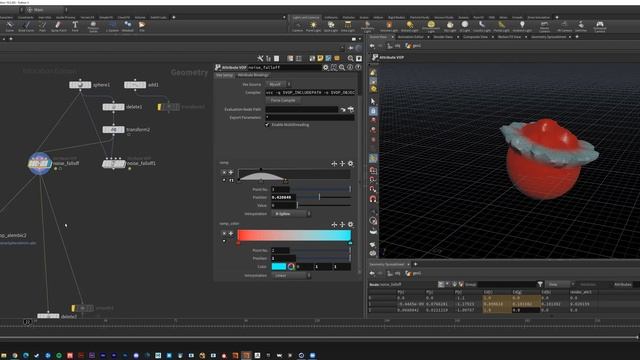
Task: Create an Ambient Light from the shelf
Action: 522,27
